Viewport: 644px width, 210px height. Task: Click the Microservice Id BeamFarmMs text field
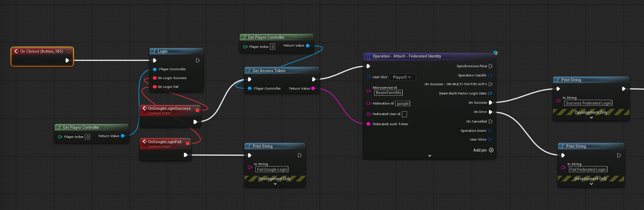pyautogui.click(x=388, y=93)
